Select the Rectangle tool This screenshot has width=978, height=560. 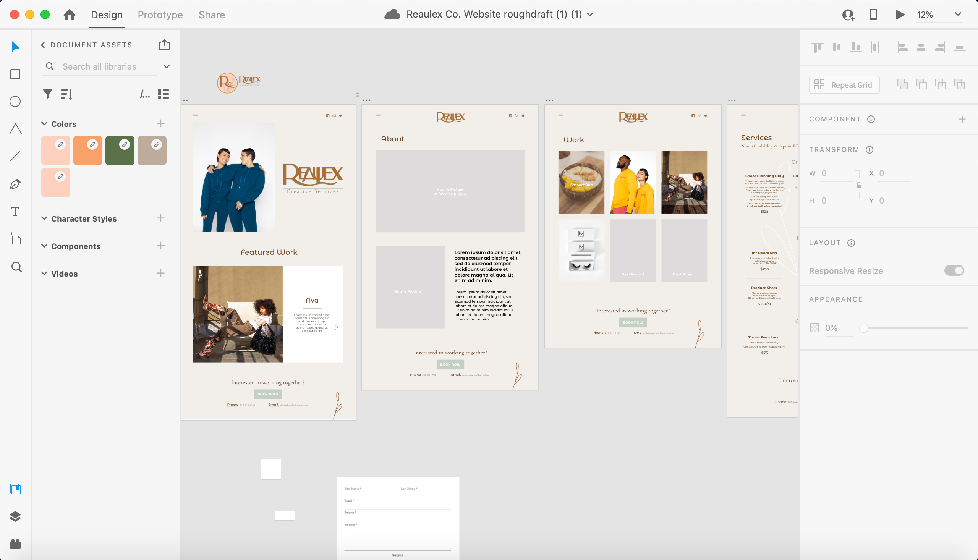15,74
